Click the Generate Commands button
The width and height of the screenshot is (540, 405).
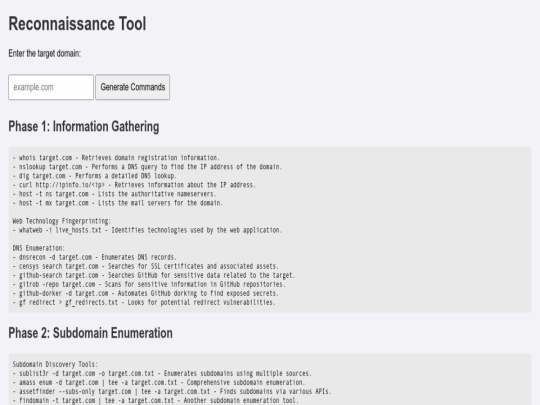click(133, 87)
